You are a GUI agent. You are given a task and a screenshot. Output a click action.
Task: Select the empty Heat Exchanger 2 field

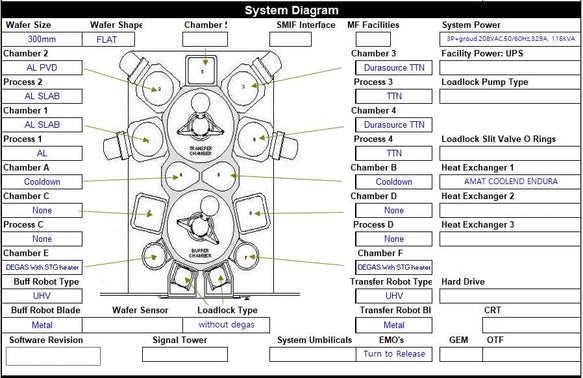(510, 210)
